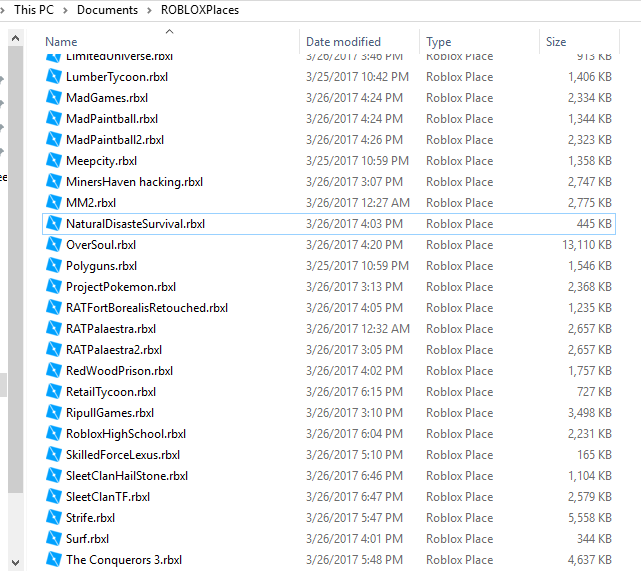Select The Conquerors 3.rbxl file icon
The image size is (641, 575).
pos(54,559)
